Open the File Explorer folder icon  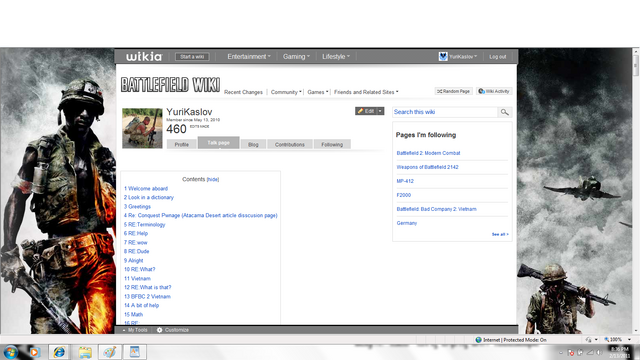[x=85, y=352]
